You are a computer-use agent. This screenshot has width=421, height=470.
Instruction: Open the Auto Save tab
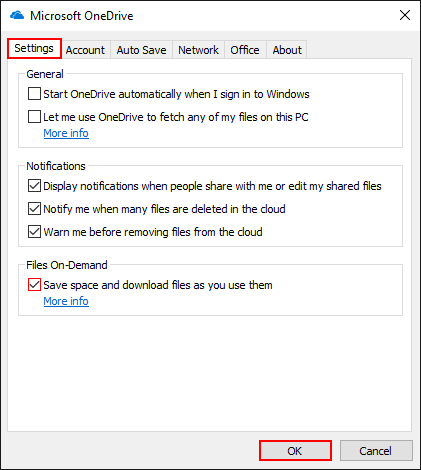(141, 50)
